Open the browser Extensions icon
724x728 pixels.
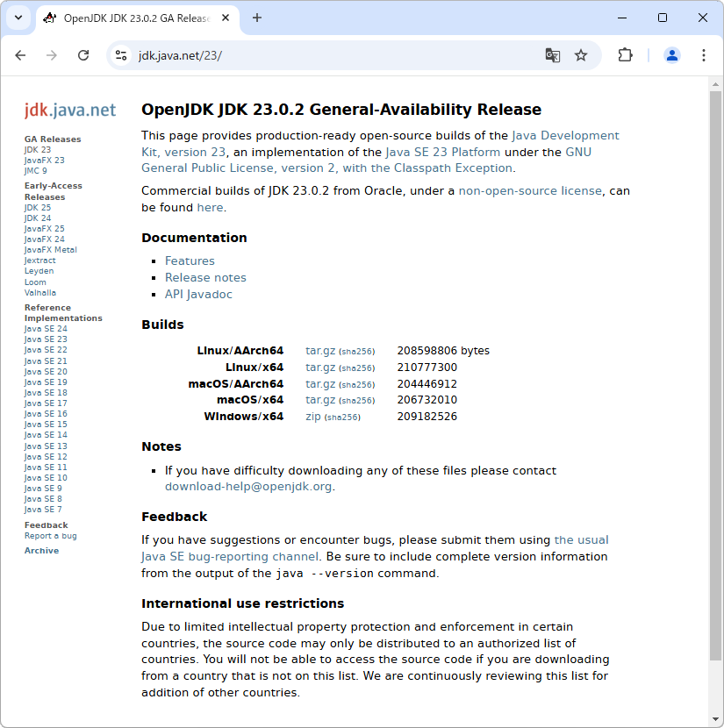pyautogui.click(x=625, y=54)
